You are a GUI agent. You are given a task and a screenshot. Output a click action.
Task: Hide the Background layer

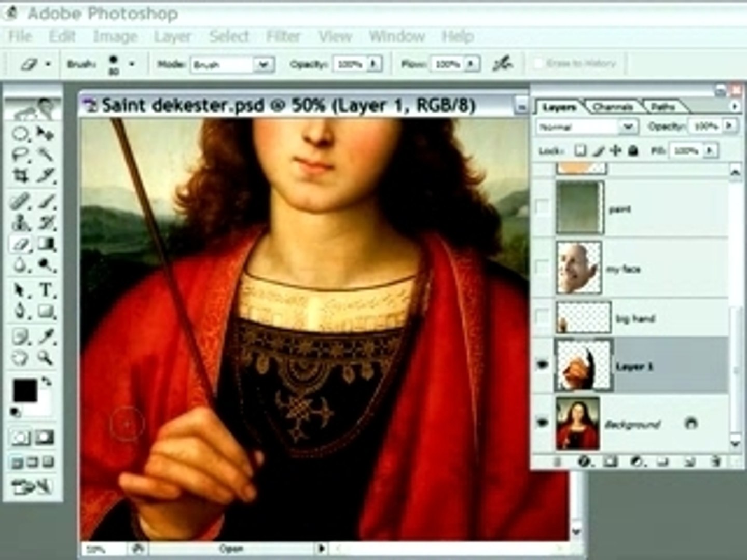click(x=542, y=423)
